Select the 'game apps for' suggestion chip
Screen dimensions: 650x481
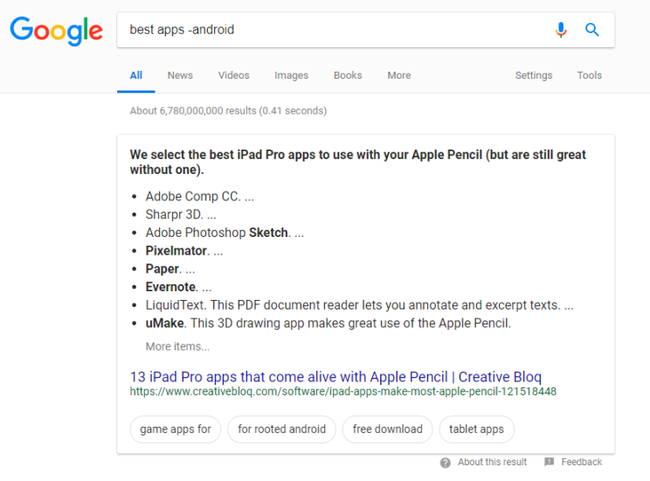[x=175, y=429]
